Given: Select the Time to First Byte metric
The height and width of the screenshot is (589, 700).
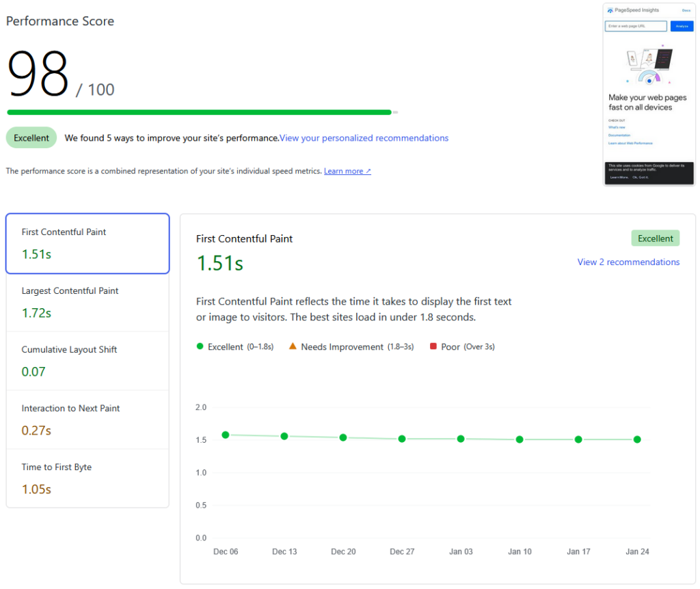Looking at the screenshot, I should pos(87,478).
